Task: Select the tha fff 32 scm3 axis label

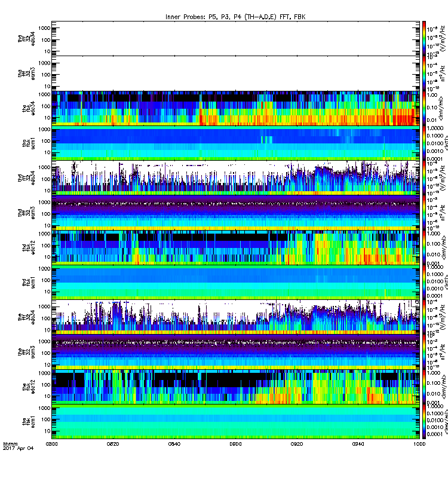Action: pyautogui.click(x=26, y=73)
